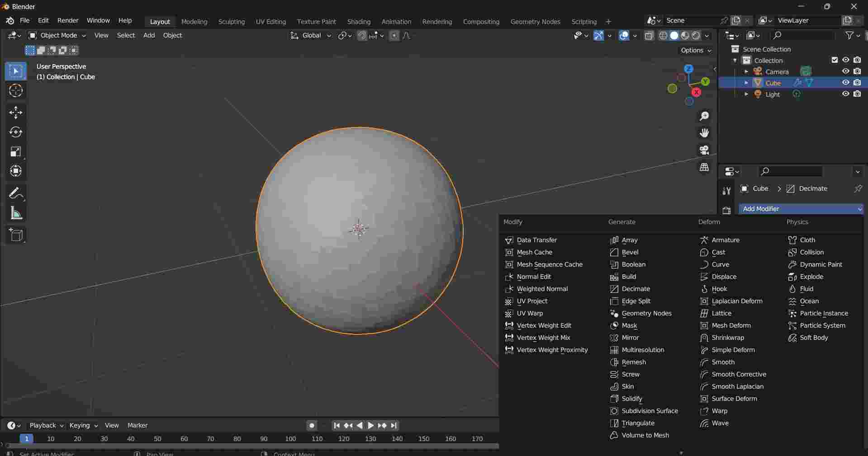Image resolution: width=868 pixels, height=456 pixels.
Task: Toggle the camera view icon
Action: click(x=704, y=150)
